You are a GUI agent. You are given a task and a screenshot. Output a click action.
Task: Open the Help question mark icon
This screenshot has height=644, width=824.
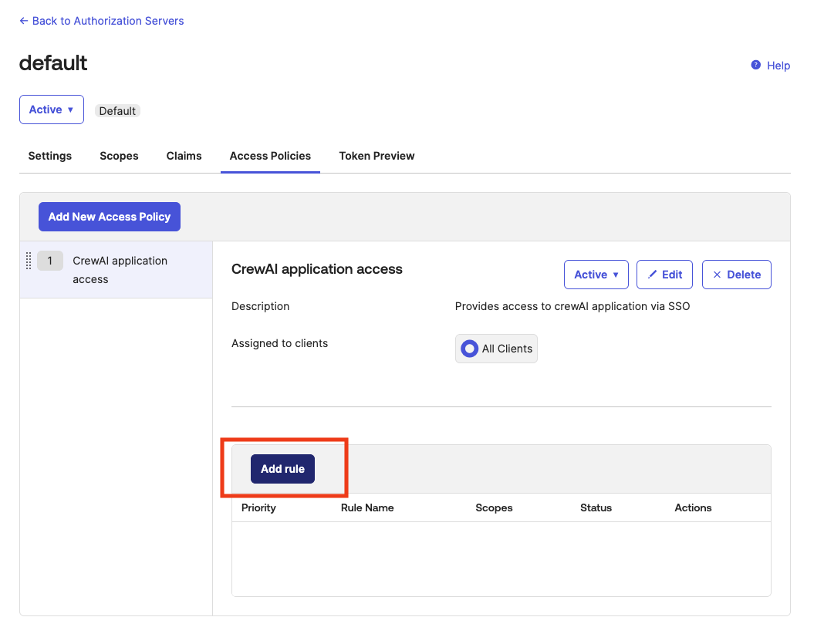(x=755, y=66)
